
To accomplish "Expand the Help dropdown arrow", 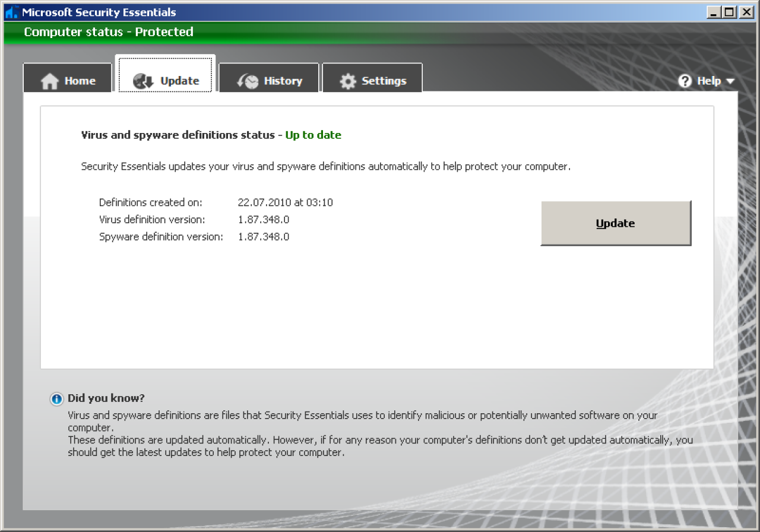I will pos(730,81).
